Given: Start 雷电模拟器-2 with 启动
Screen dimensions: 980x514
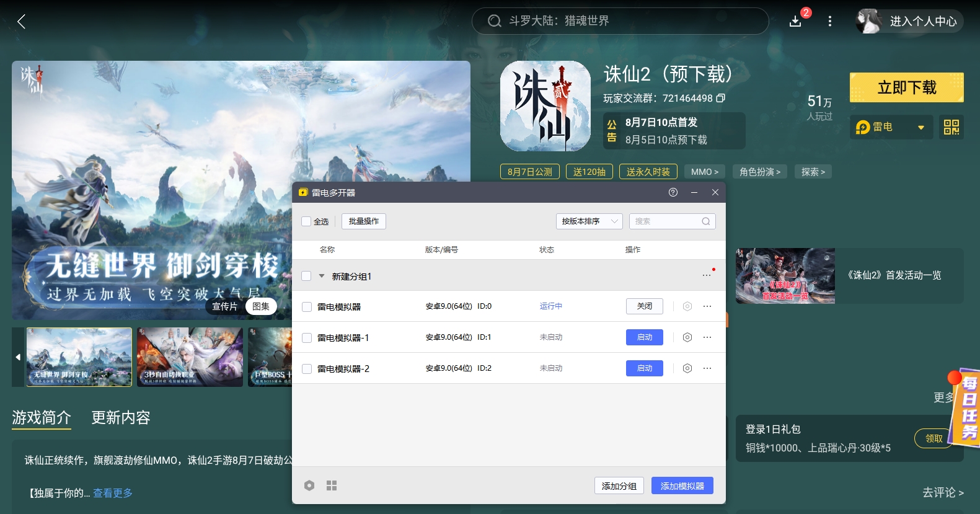Looking at the screenshot, I should pos(645,368).
